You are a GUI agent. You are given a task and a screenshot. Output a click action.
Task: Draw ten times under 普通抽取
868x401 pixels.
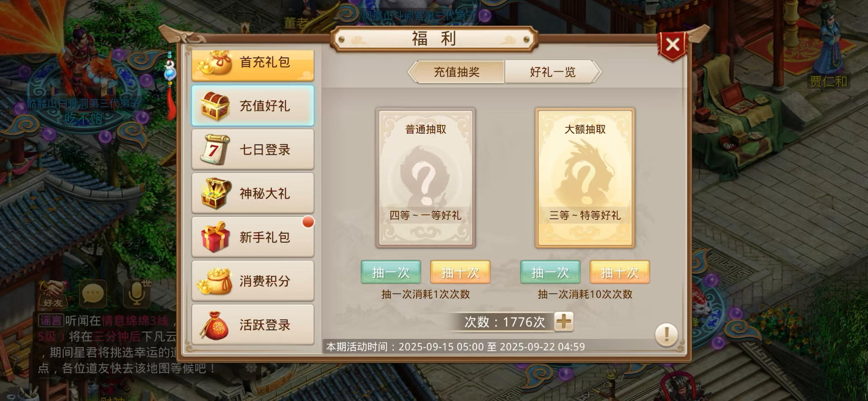click(460, 272)
